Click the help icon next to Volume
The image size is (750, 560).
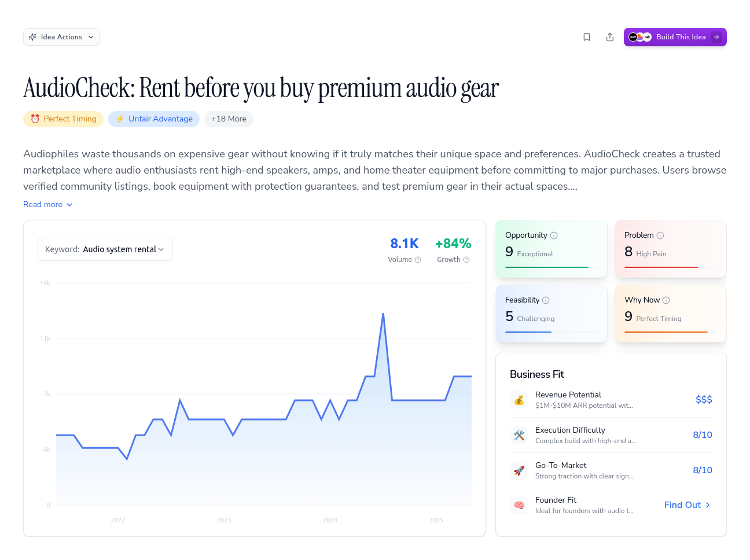(x=418, y=260)
